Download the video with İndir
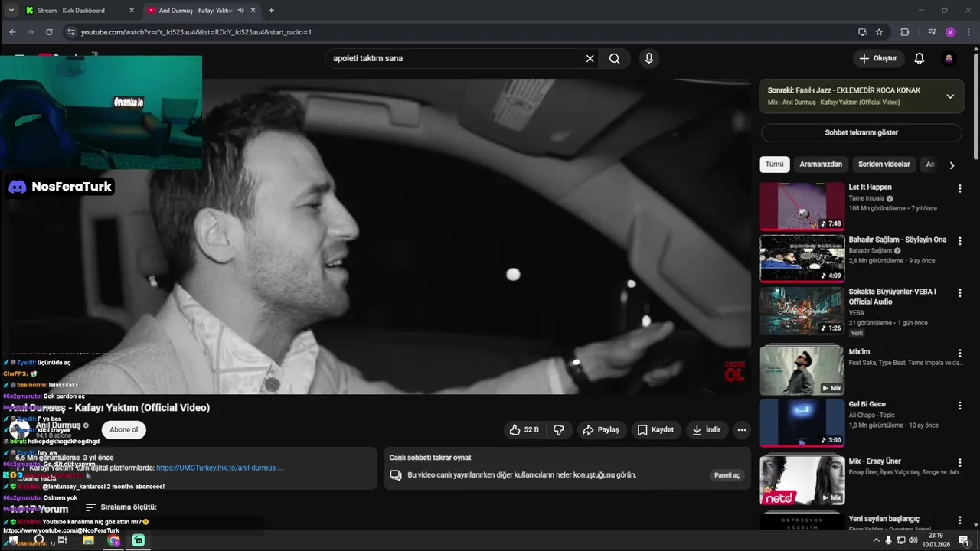Image resolution: width=980 pixels, height=551 pixels. coord(707,430)
